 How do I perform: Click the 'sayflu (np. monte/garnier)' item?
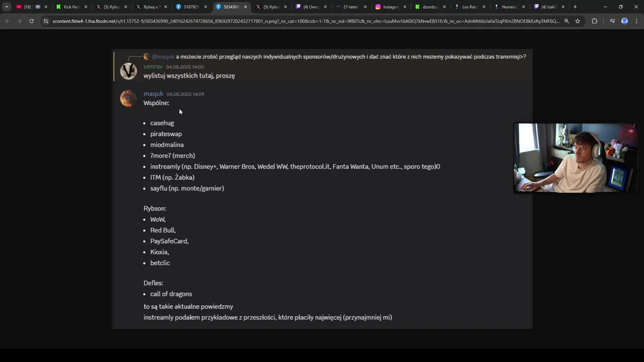[187, 189]
